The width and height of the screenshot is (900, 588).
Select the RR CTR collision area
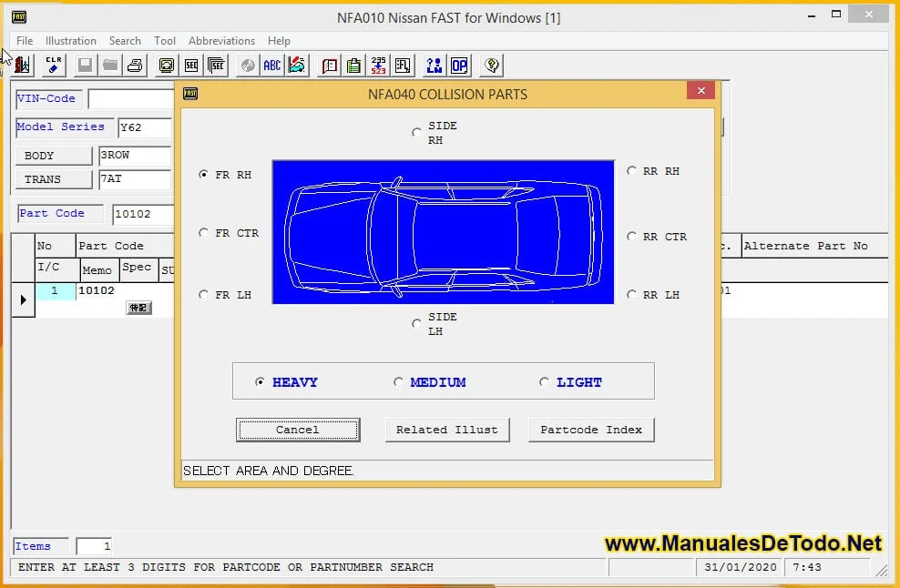point(631,237)
